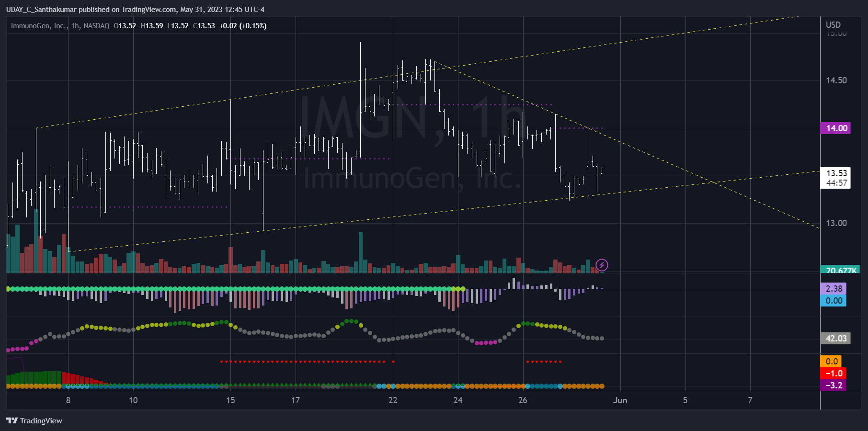Open the TradingView logo at bottom left
The width and height of the screenshot is (868, 431).
pyautogui.click(x=34, y=420)
